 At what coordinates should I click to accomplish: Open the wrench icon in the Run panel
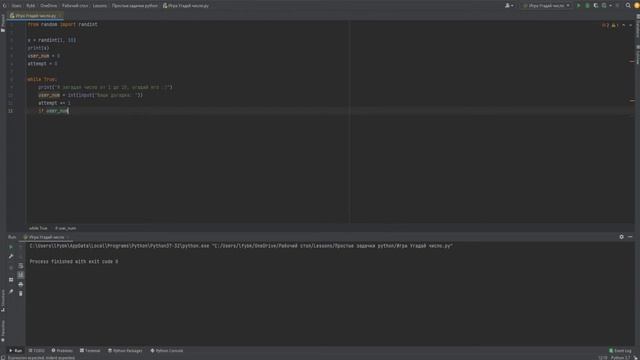[11, 256]
